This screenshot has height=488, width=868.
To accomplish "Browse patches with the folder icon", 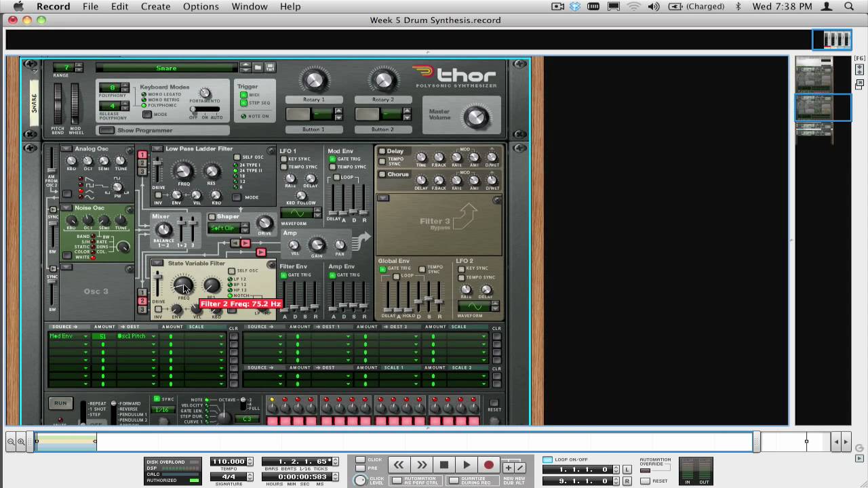I will coord(258,67).
